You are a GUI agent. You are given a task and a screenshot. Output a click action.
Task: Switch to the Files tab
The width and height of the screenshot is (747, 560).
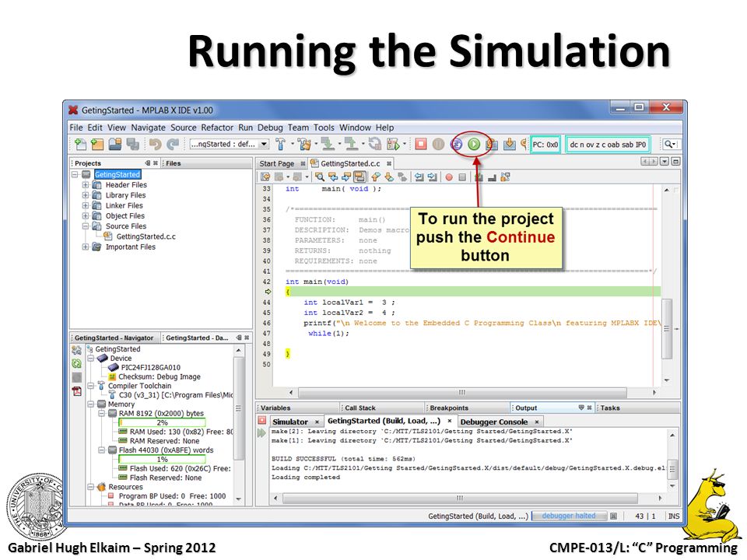(174, 163)
